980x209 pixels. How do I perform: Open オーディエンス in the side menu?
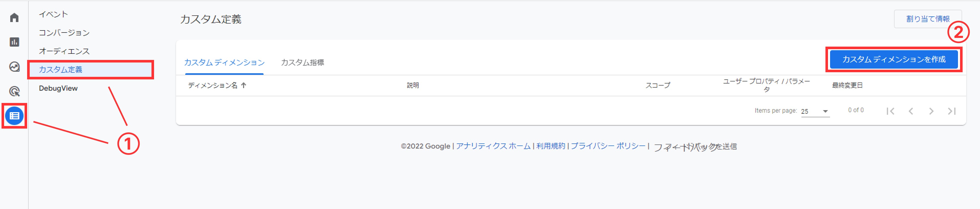64,51
